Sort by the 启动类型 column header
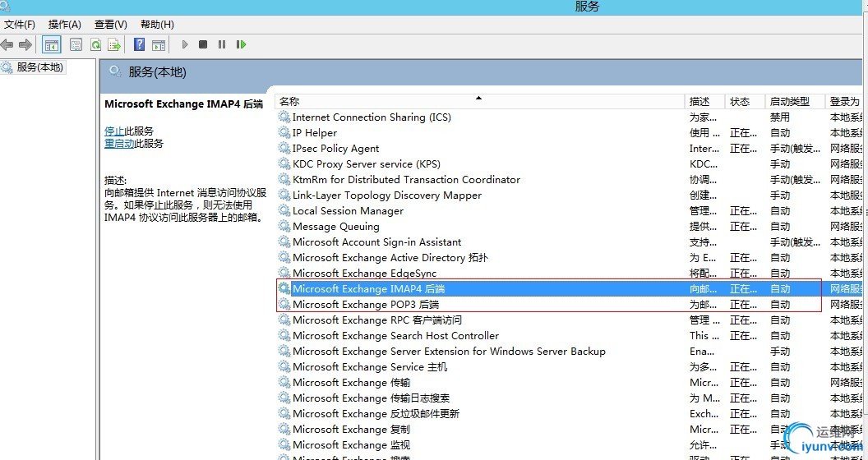This screenshot has width=868, height=460. tap(795, 101)
